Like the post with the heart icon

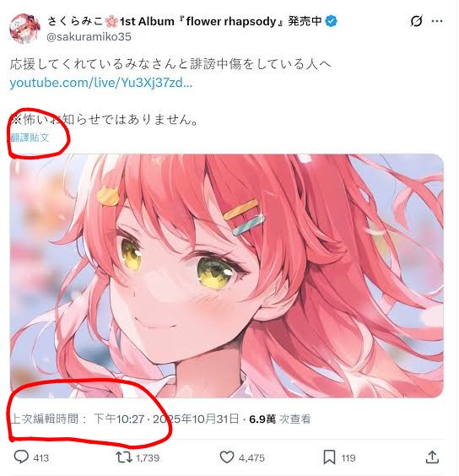(x=227, y=457)
